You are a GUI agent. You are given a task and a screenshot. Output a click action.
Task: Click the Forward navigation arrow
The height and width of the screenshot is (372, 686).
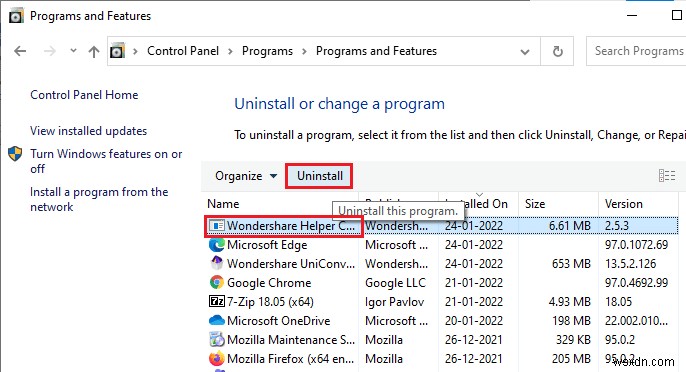[50, 51]
